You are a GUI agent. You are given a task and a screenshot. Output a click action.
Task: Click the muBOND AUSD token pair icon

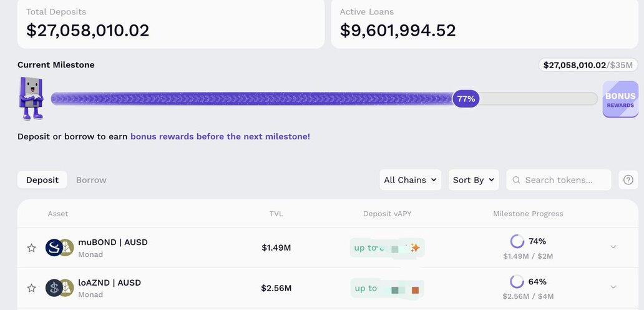59,247
